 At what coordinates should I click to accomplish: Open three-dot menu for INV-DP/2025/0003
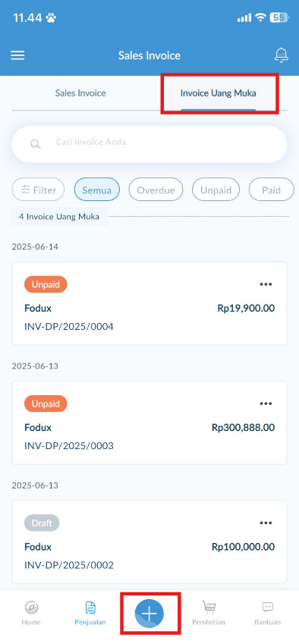[266, 404]
